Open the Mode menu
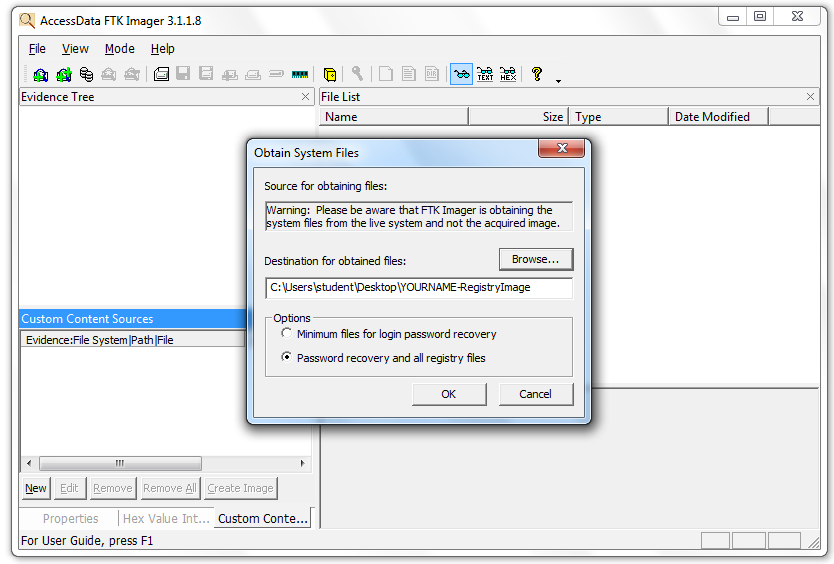The width and height of the screenshot is (834, 564). (119, 49)
